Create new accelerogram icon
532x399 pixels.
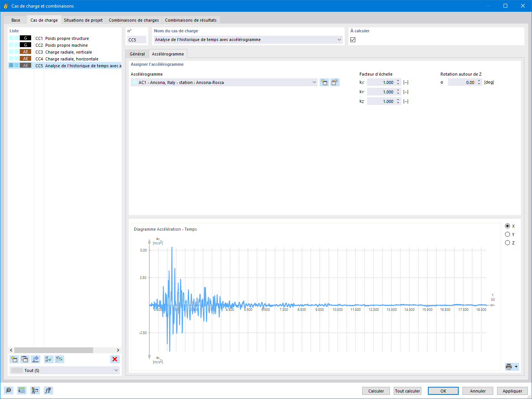pyautogui.click(x=324, y=82)
